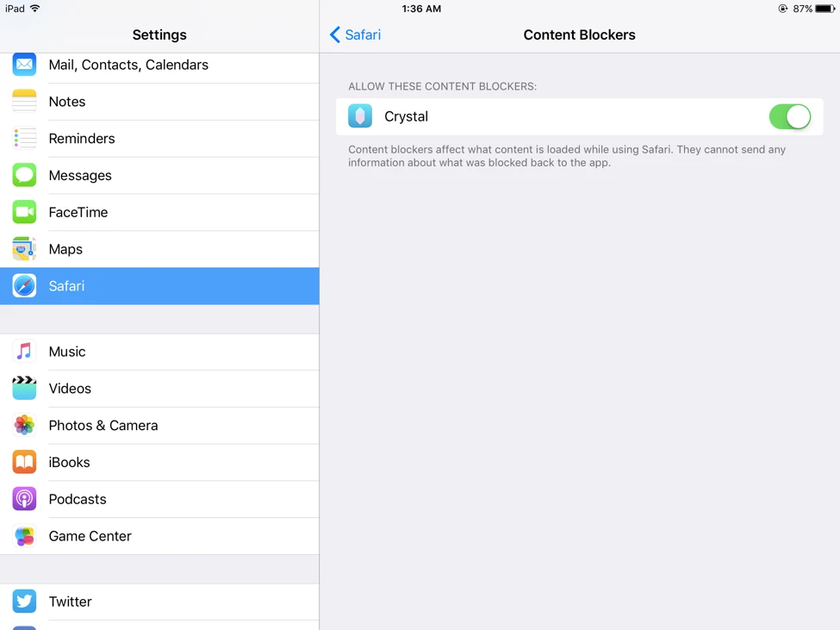Open the Notes settings icon
Image resolution: width=840 pixels, height=630 pixels.
(x=23, y=101)
